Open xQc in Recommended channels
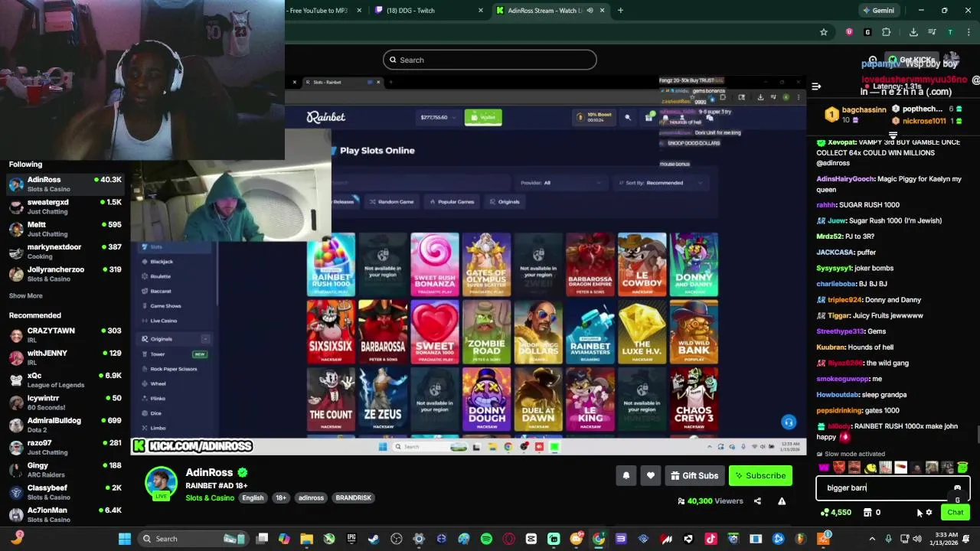 coord(64,380)
